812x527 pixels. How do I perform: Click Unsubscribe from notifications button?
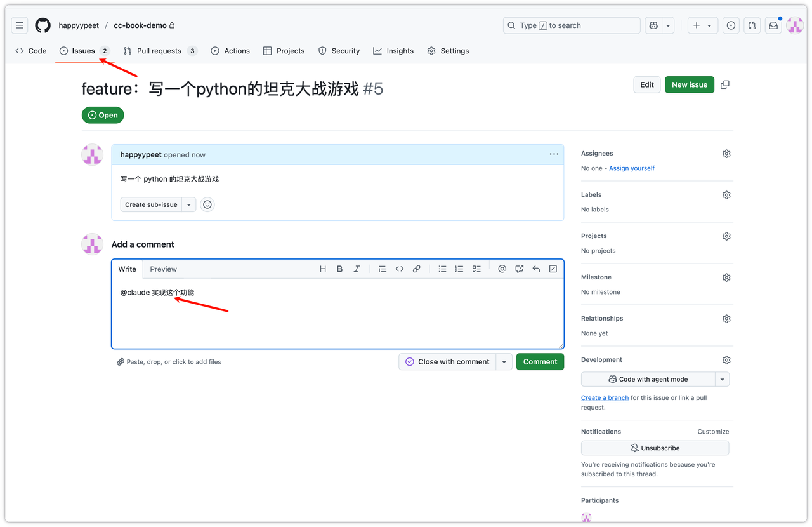coord(655,448)
